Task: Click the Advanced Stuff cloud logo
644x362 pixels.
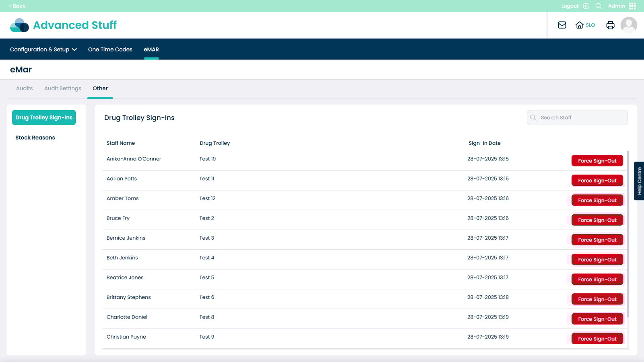Action: pyautogui.click(x=19, y=25)
